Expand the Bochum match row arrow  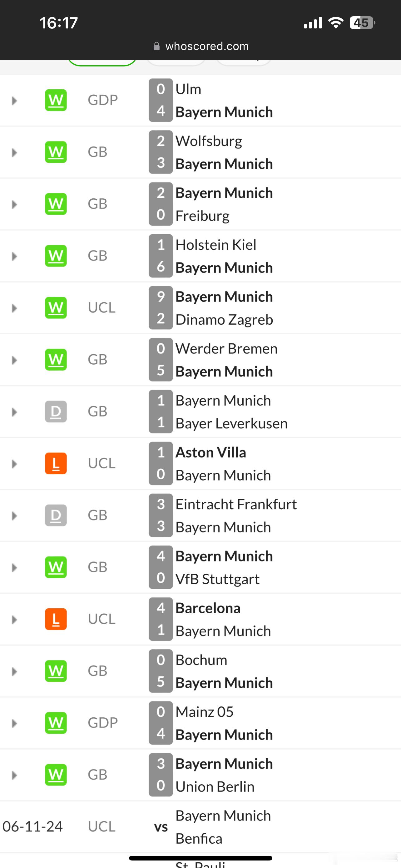(14, 671)
